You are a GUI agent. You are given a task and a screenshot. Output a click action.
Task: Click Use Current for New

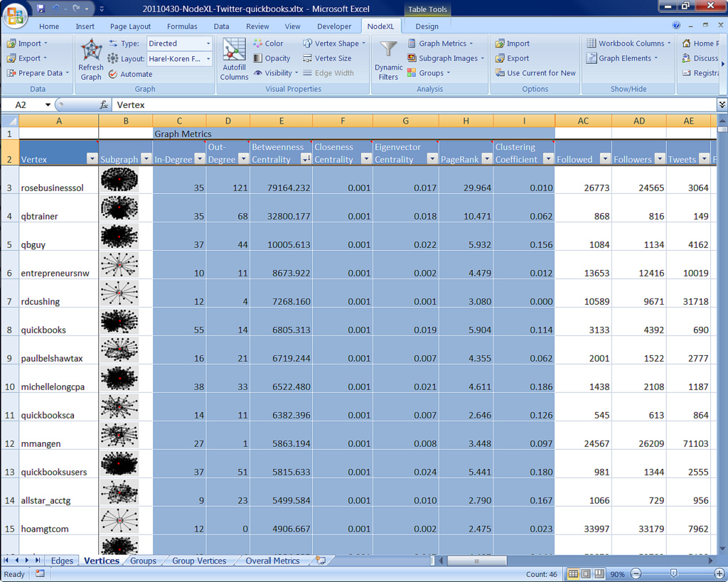(535, 73)
